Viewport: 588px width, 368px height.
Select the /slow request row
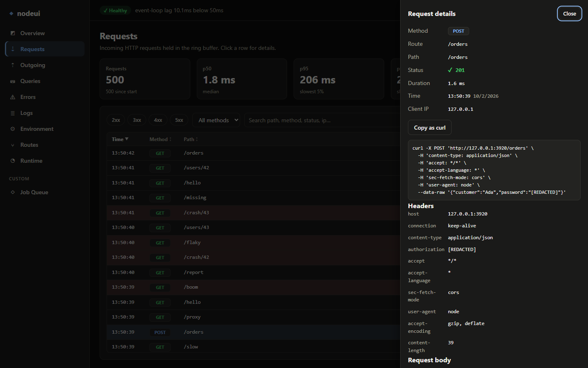pos(253,347)
